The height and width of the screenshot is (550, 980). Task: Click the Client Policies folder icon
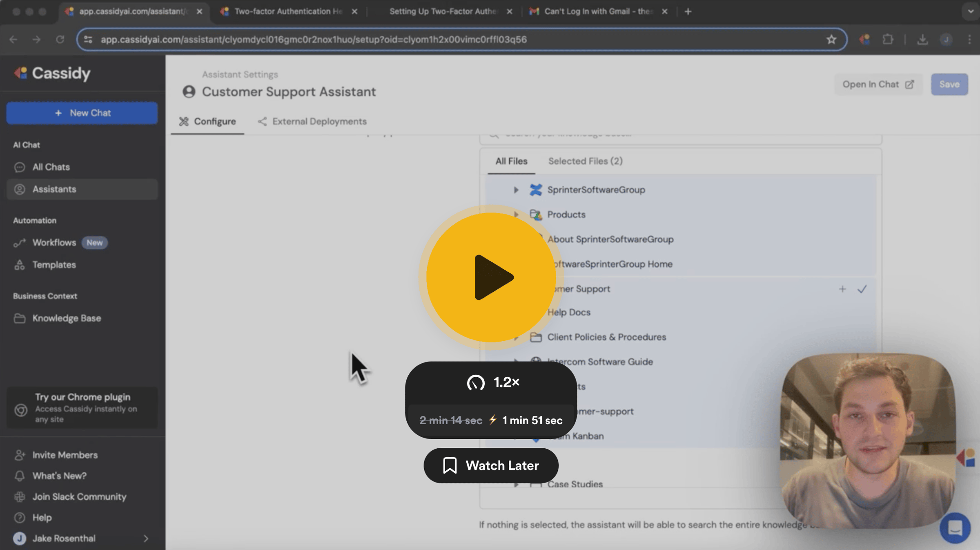[x=536, y=337]
